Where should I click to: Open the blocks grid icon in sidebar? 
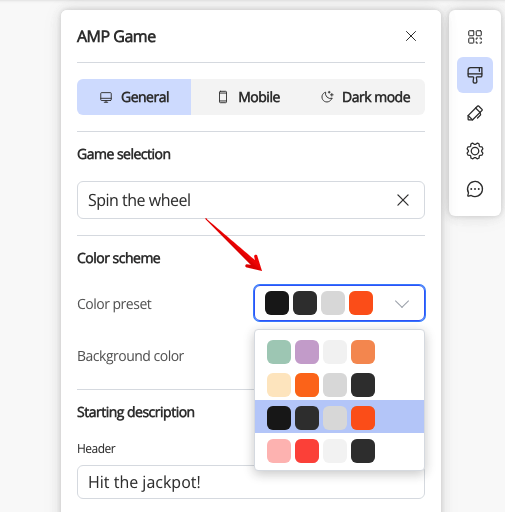click(475, 37)
